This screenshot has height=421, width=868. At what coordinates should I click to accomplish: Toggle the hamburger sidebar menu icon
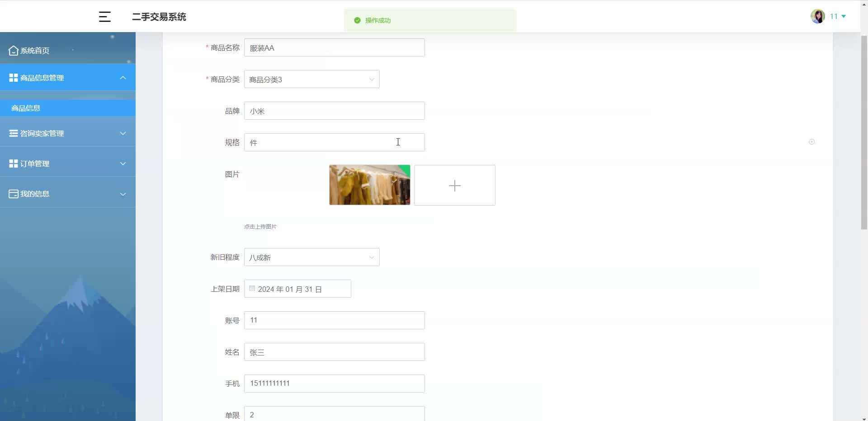105,17
